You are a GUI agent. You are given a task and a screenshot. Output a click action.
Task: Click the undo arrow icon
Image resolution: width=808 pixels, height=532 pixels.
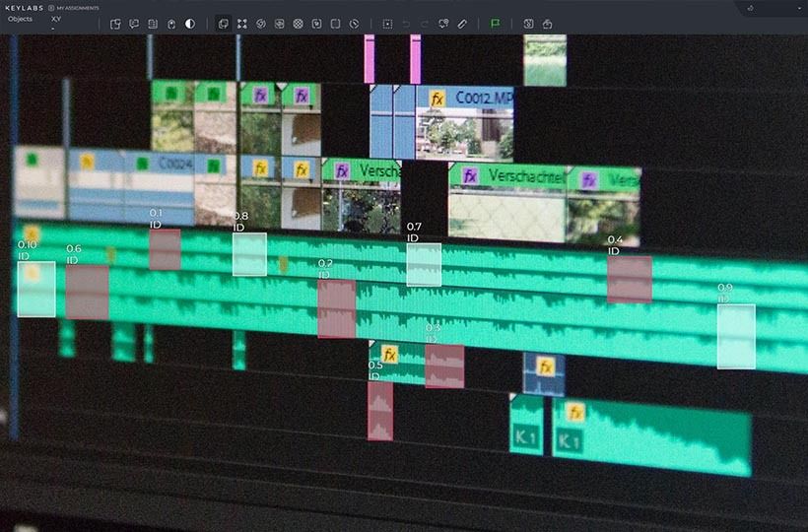(x=406, y=24)
